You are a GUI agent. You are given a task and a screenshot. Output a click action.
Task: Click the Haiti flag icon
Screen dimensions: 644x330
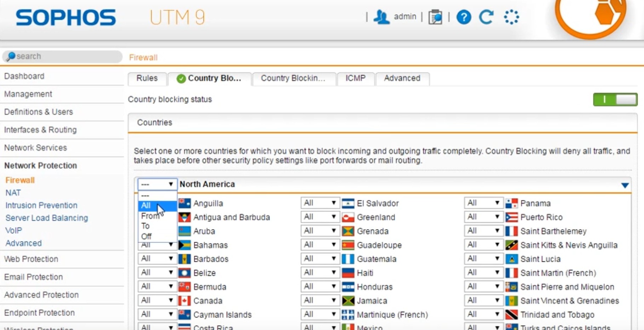[x=348, y=273]
